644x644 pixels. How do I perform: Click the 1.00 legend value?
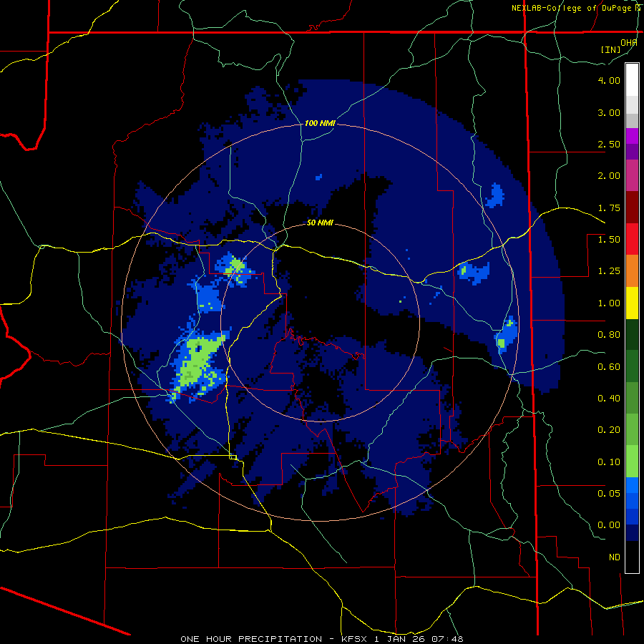(609, 303)
